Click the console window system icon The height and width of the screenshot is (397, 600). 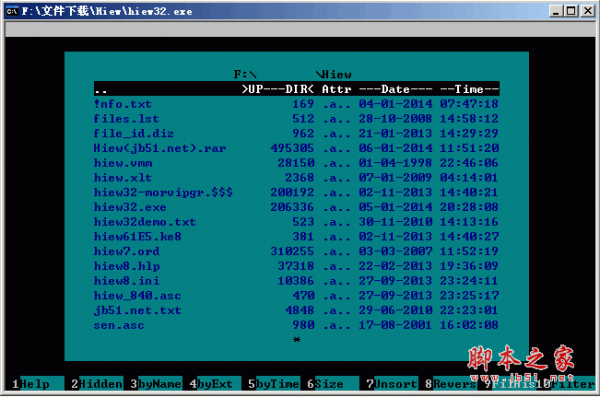(x=12, y=11)
